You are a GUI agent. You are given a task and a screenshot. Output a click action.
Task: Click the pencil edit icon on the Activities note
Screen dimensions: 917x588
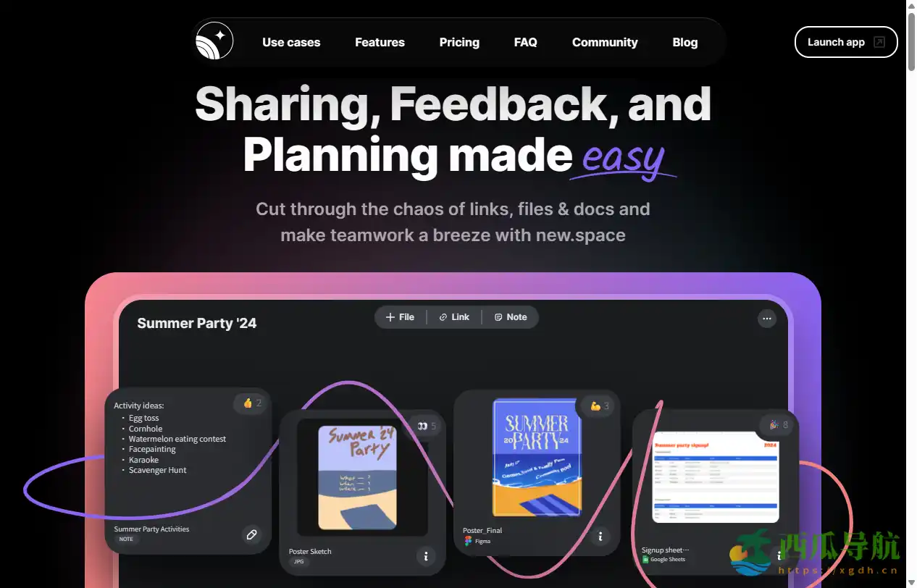[251, 535]
